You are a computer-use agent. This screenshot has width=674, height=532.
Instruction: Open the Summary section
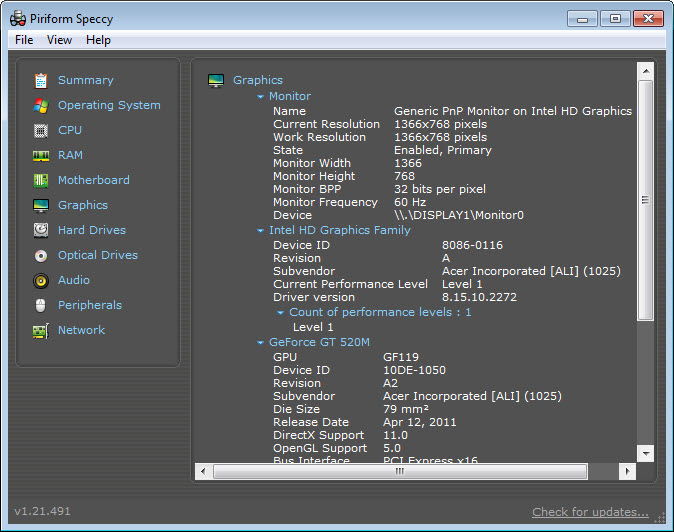point(86,80)
